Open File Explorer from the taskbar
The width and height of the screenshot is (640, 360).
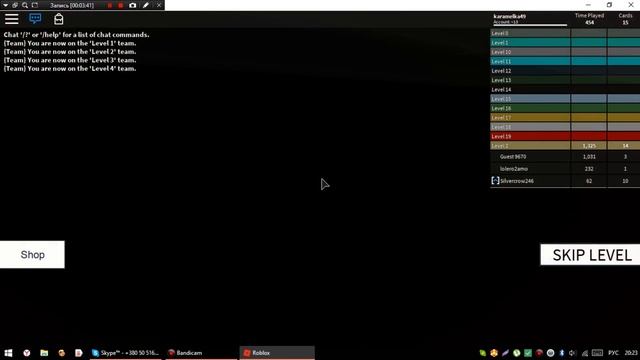(44, 353)
